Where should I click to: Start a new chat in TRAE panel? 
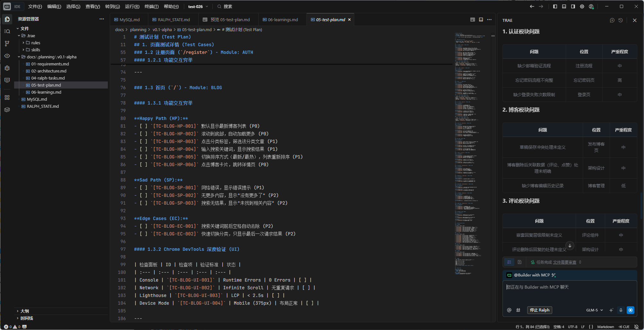(612, 20)
